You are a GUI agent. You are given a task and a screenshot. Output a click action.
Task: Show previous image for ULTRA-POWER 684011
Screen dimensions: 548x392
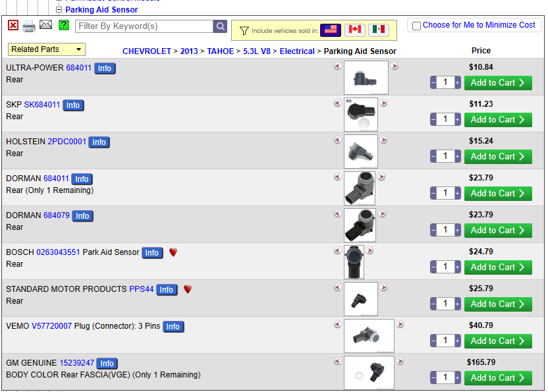click(x=338, y=66)
